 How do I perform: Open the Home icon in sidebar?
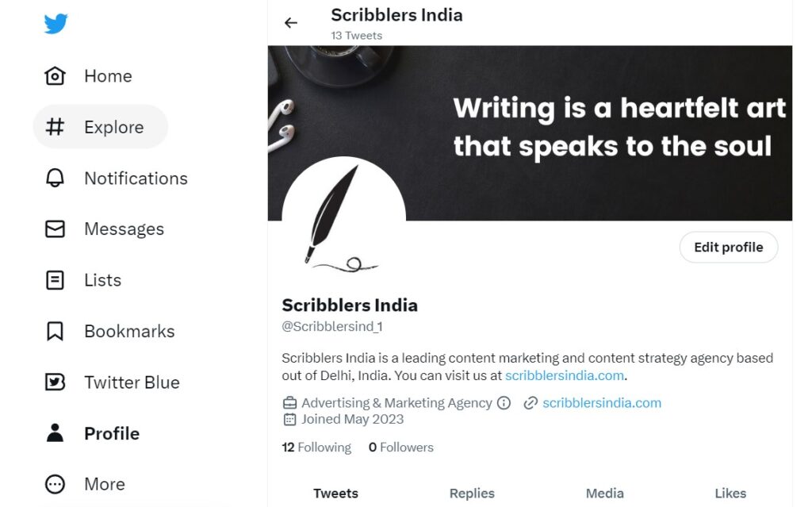(x=55, y=76)
